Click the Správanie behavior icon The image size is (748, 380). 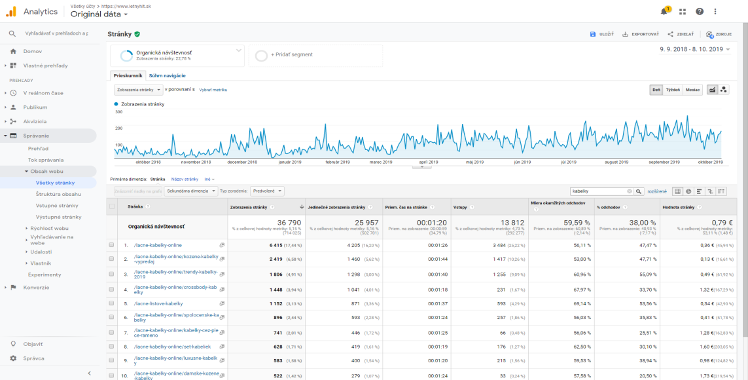click(13, 136)
